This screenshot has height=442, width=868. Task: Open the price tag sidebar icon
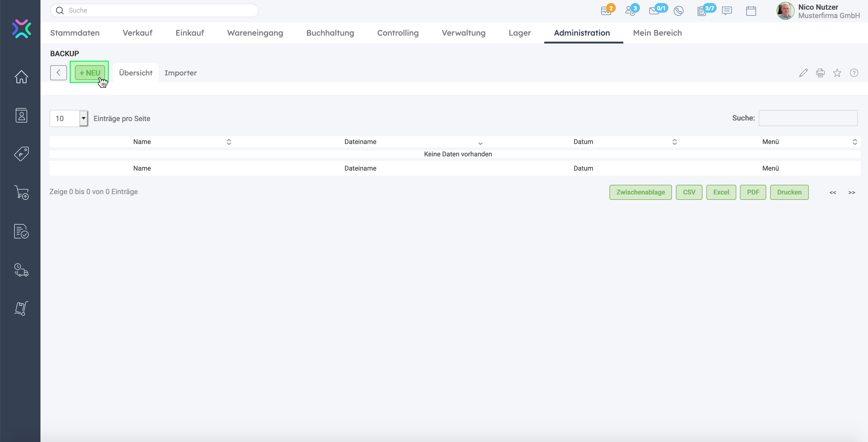21,154
